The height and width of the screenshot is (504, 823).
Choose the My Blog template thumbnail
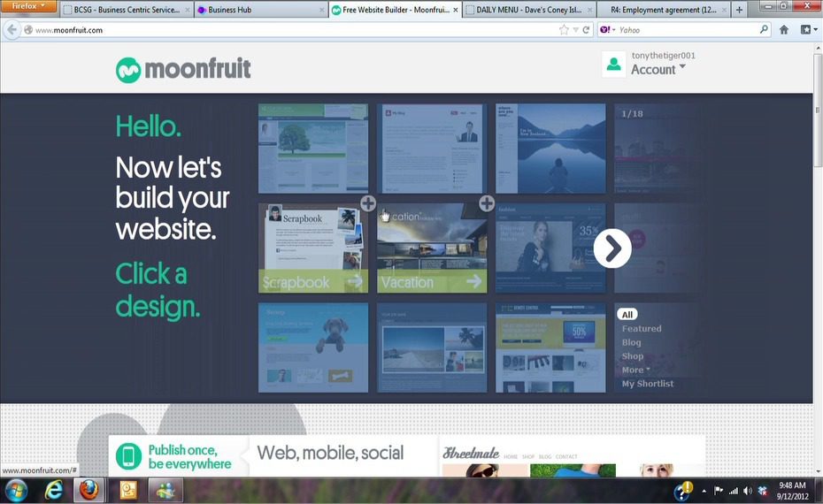click(x=432, y=149)
